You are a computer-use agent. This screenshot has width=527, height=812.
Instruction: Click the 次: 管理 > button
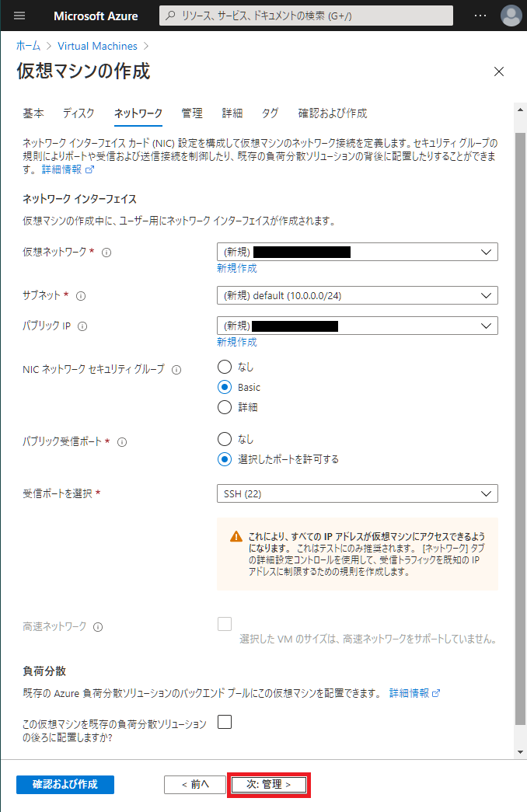268,785
